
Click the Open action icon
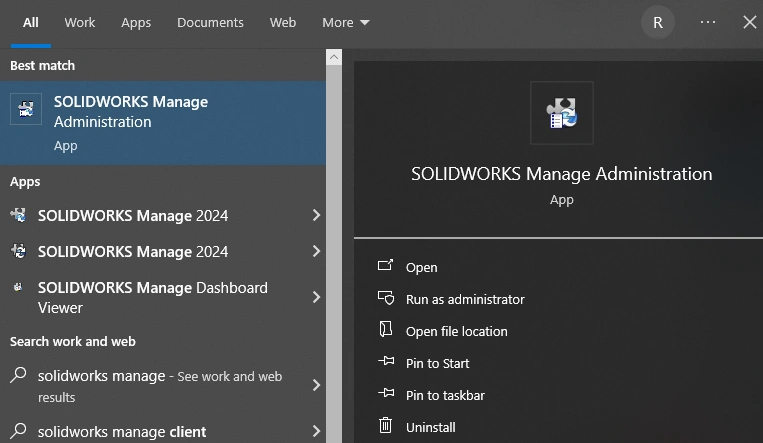point(385,265)
